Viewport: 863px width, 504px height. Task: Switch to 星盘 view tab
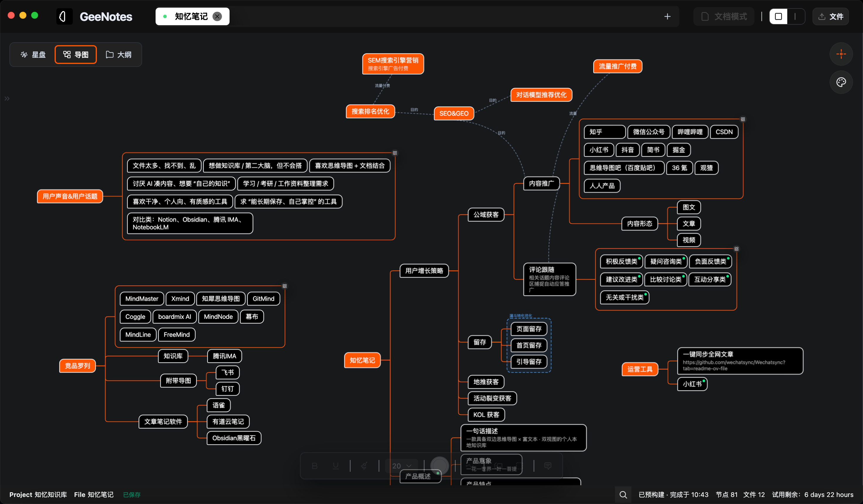(x=33, y=55)
